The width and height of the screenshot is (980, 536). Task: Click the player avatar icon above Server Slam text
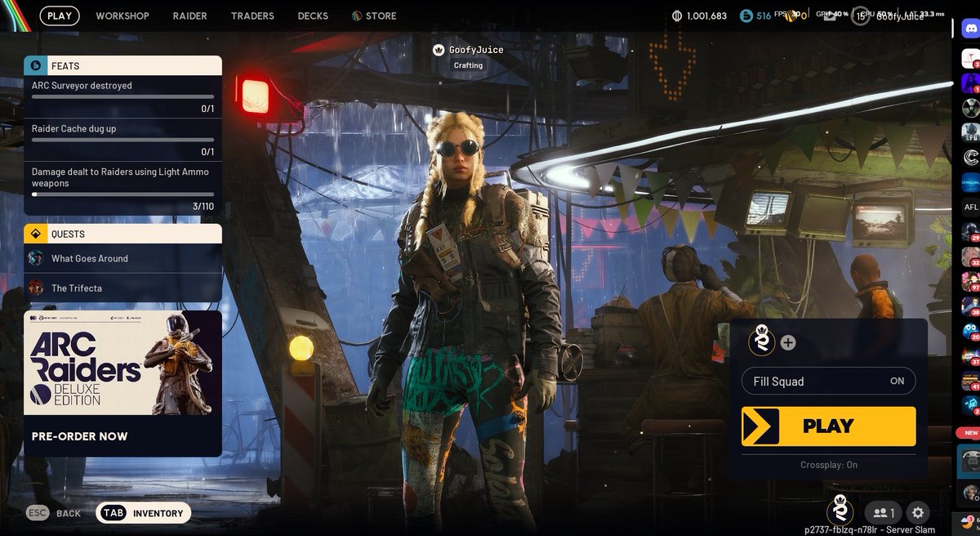[840, 511]
